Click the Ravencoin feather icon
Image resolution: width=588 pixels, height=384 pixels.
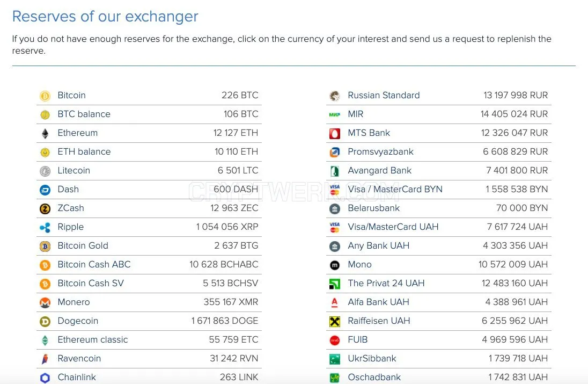coord(45,359)
